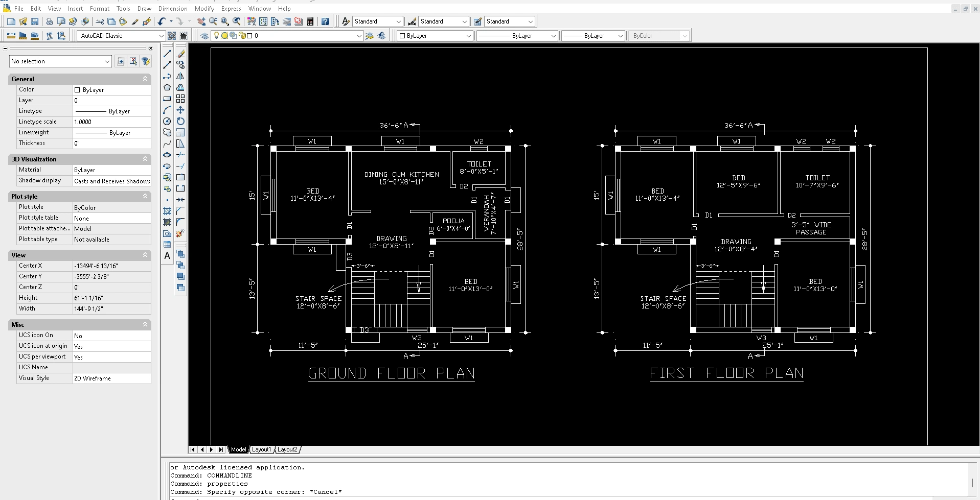Collapse the View properties section

pyautogui.click(x=145, y=255)
